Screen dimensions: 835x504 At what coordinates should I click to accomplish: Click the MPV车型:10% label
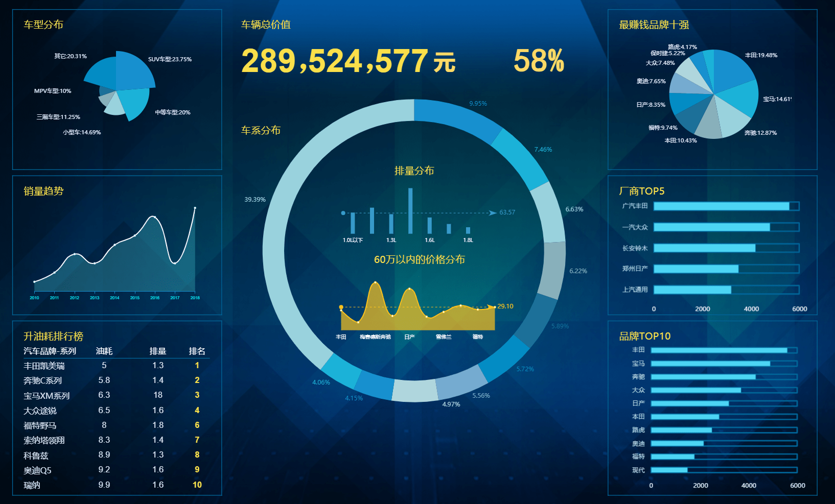(x=53, y=91)
